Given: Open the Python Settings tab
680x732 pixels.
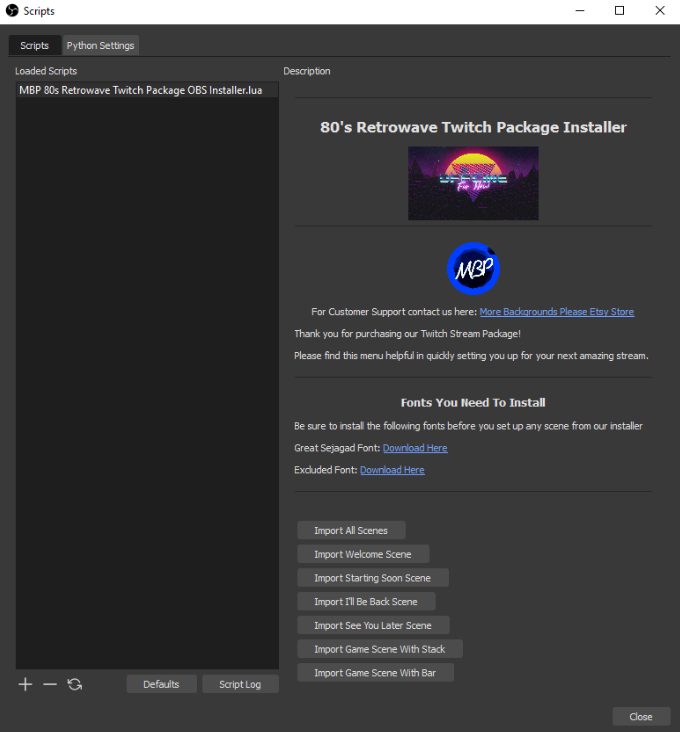Looking at the screenshot, I should pyautogui.click(x=100, y=45).
